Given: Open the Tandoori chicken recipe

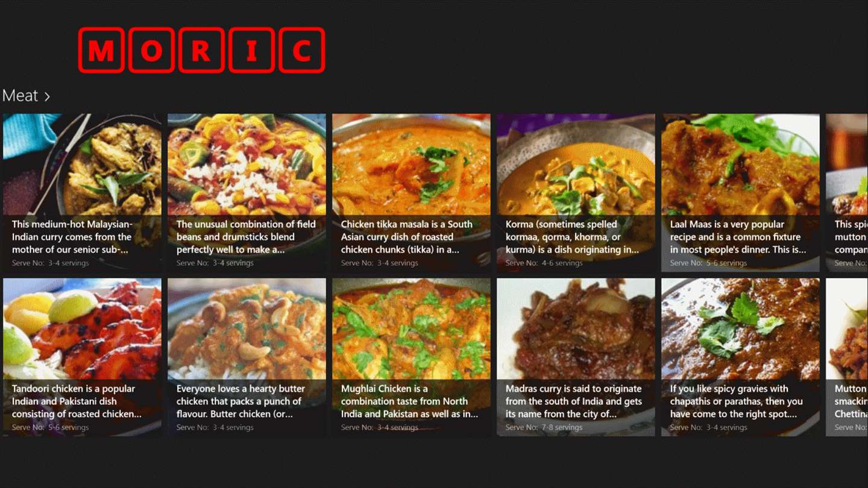Looking at the screenshot, I should coord(82,357).
